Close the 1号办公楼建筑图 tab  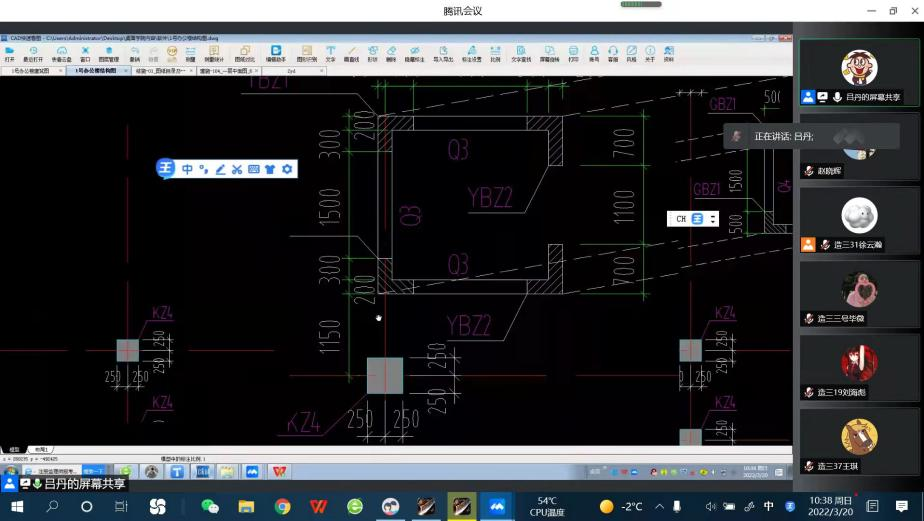coord(61,71)
